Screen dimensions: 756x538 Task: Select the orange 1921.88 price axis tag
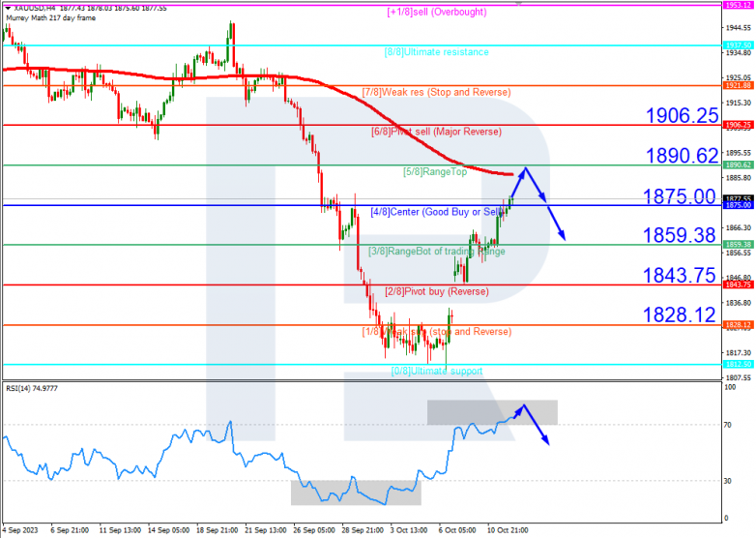(739, 85)
